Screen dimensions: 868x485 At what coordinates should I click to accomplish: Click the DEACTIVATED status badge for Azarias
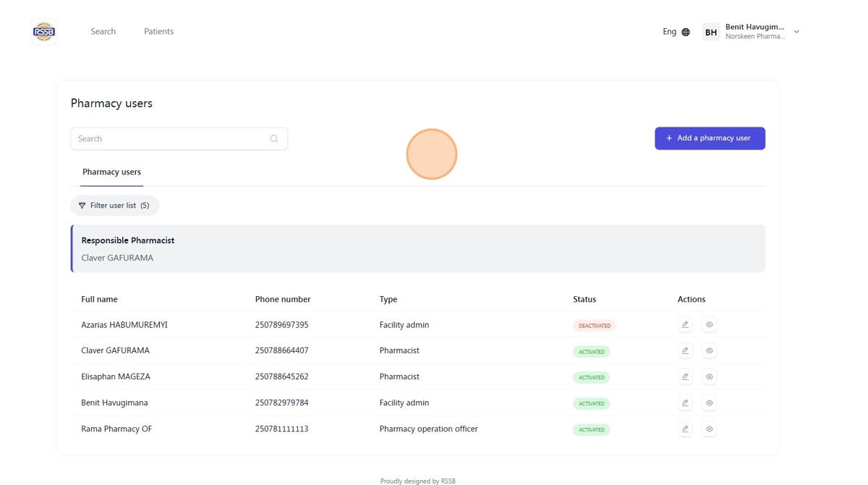tap(595, 326)
